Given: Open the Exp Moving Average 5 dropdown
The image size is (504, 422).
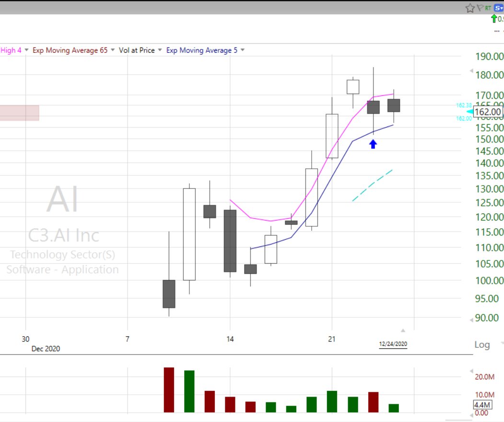Looking at the screenshot, I should (243, 50).
